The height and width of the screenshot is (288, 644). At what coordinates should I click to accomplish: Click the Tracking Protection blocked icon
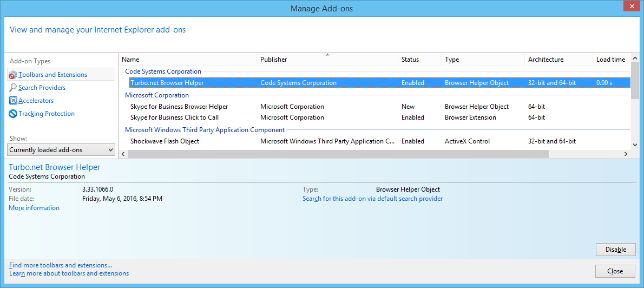13,114
